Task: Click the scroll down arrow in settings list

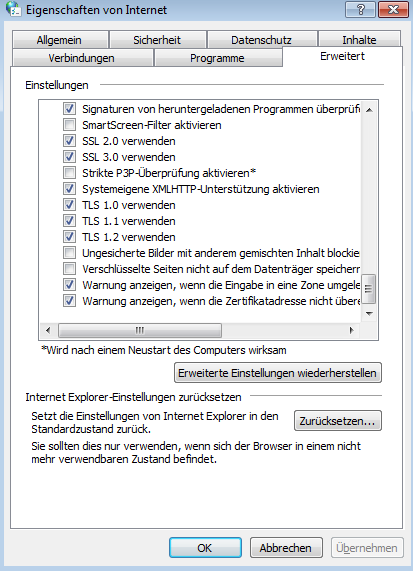Action: 369,314
